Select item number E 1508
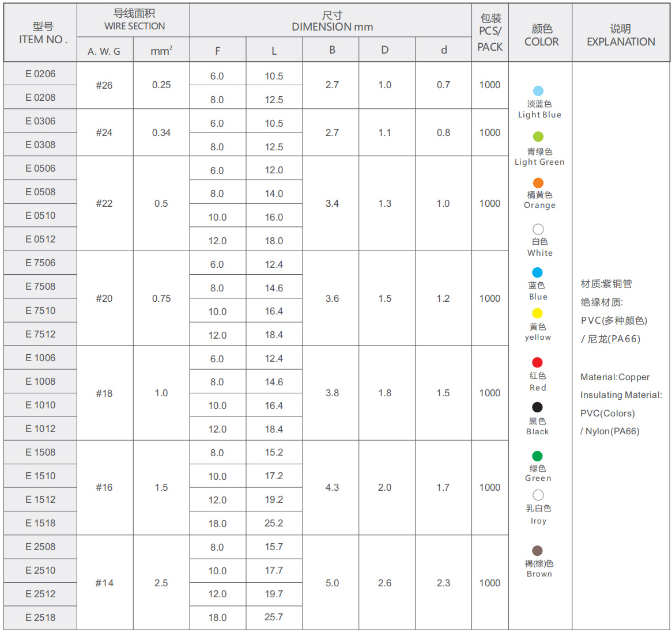Viewport: 672px width, 633px height. click(40, 452)
